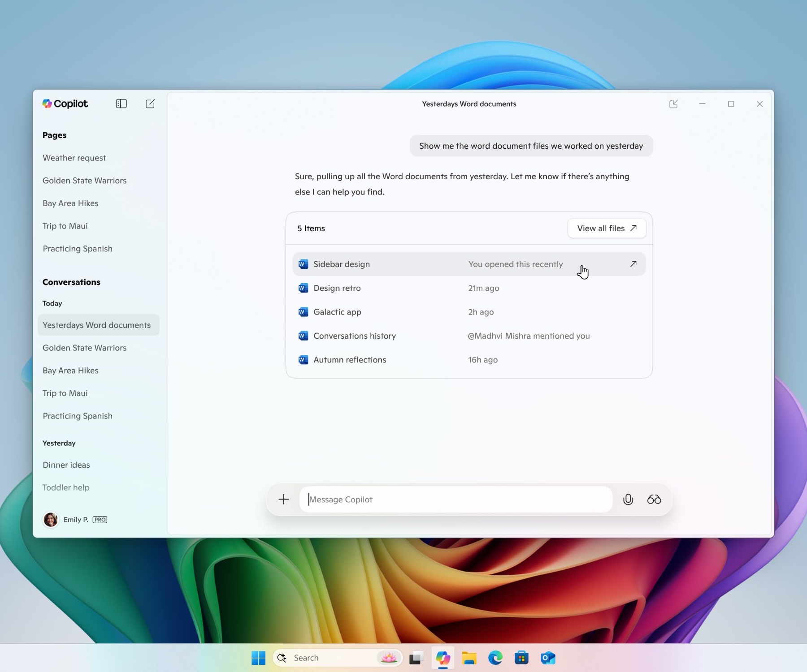The height and width of the screenshot is (672, 807).
Task: Click the Word icon beside Conversations history
Action: [x=303, y=336]
